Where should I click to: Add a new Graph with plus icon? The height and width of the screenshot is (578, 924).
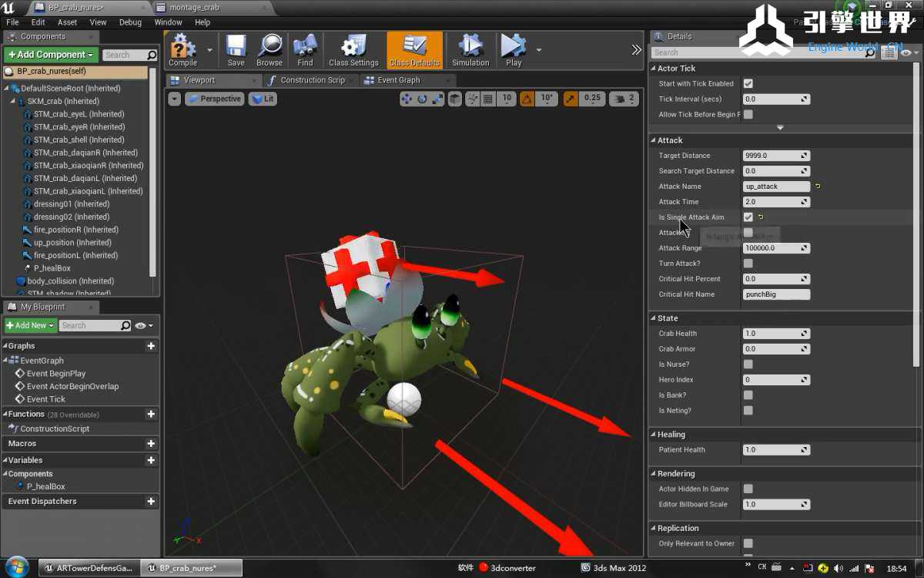(151, 346)
